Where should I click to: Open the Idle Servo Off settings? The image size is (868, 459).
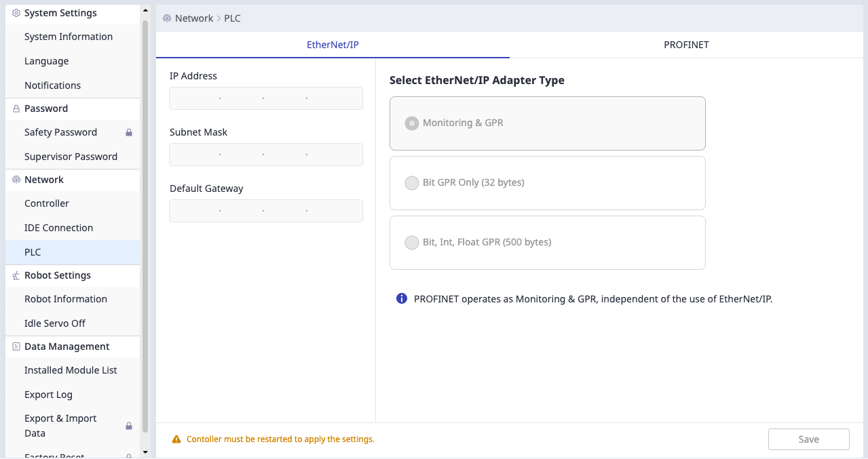point(55,323)
